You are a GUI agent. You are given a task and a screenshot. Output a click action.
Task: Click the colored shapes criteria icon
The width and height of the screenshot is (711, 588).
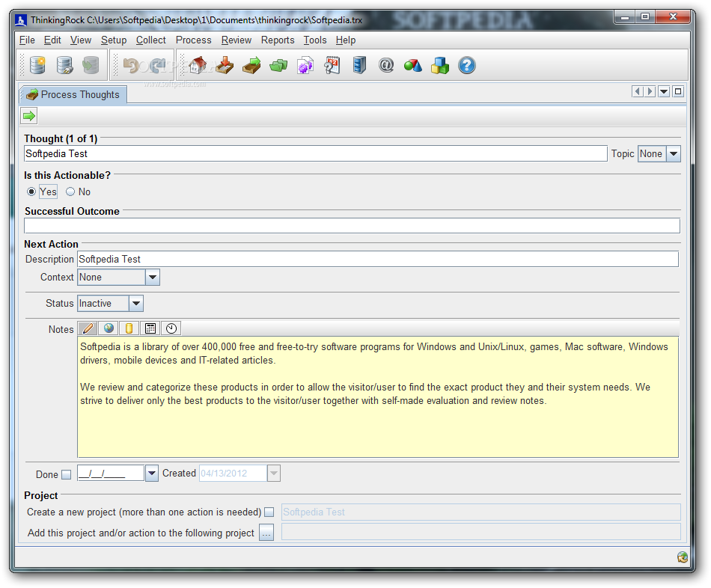[x=412, y=66]
